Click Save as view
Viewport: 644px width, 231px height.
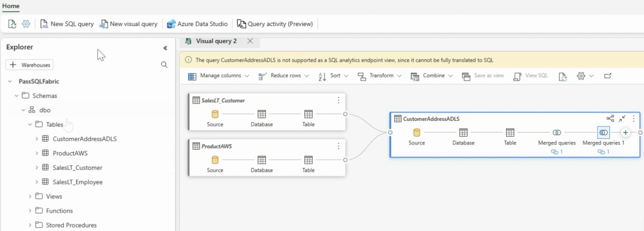pyautogui.click(x=483, y=76)
